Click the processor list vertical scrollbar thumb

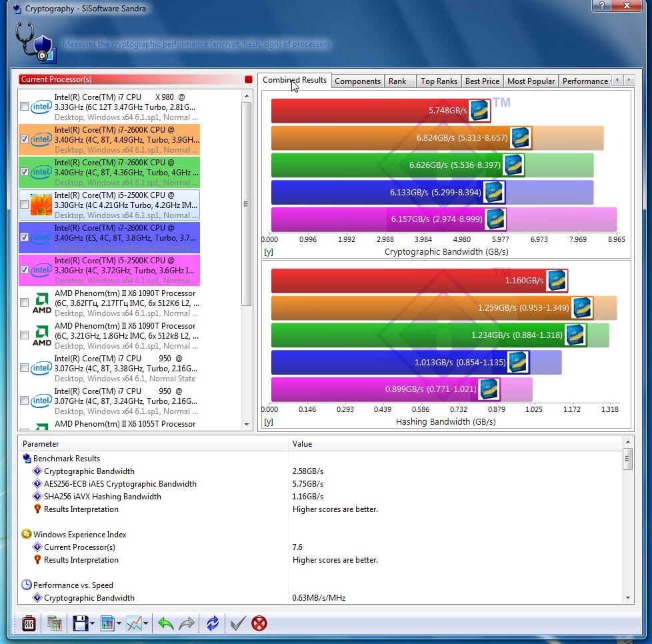point(247,204)
